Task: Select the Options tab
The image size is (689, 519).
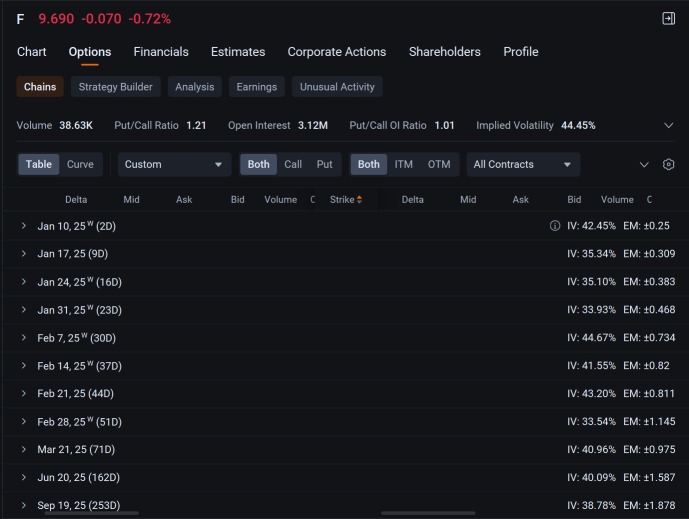Action: (90, 52)
